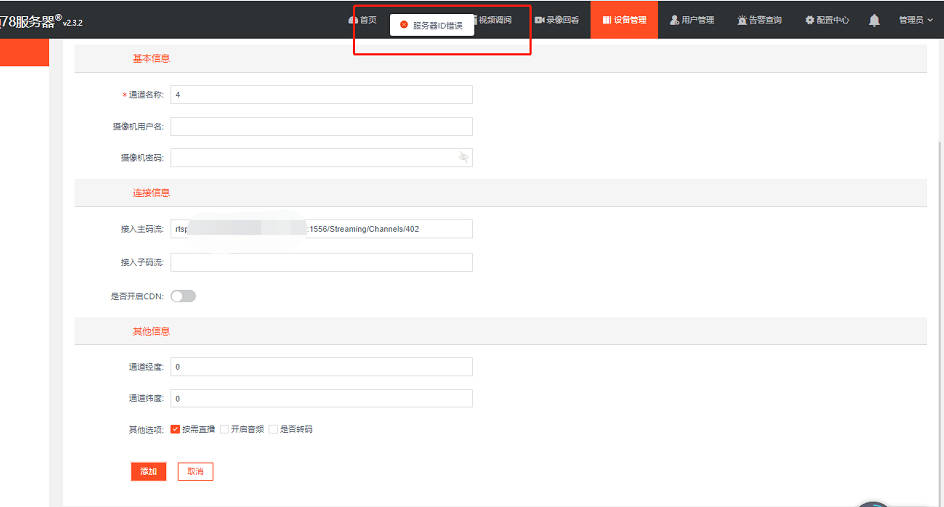Uncheck the 按需直播 checkbox
The image size is (944, 507).
pos(175,429)
